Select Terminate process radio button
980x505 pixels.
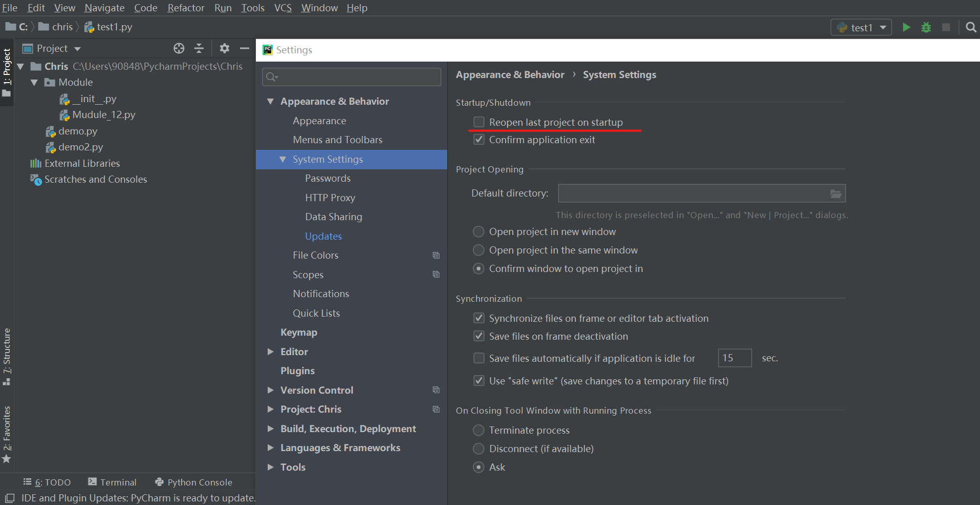(x=478, y=430)
